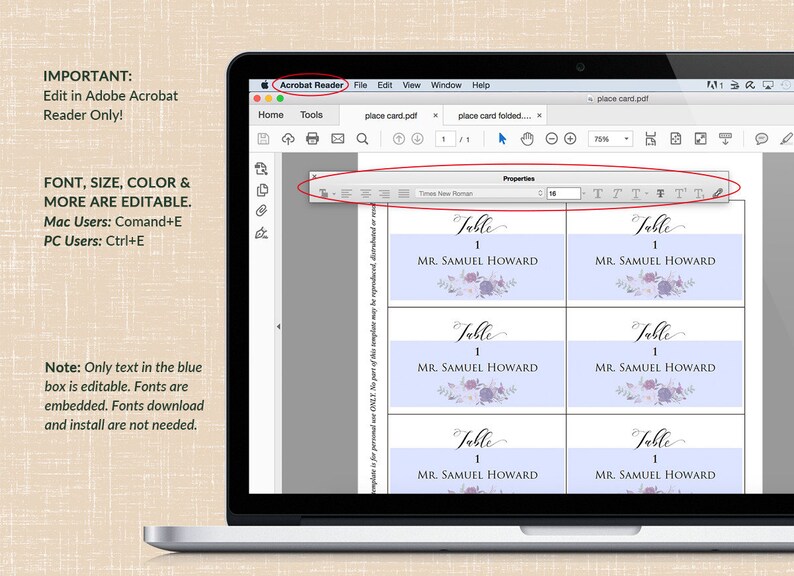
Task: Open the underline style dropdown arrow
Action: tap(647, 194)
